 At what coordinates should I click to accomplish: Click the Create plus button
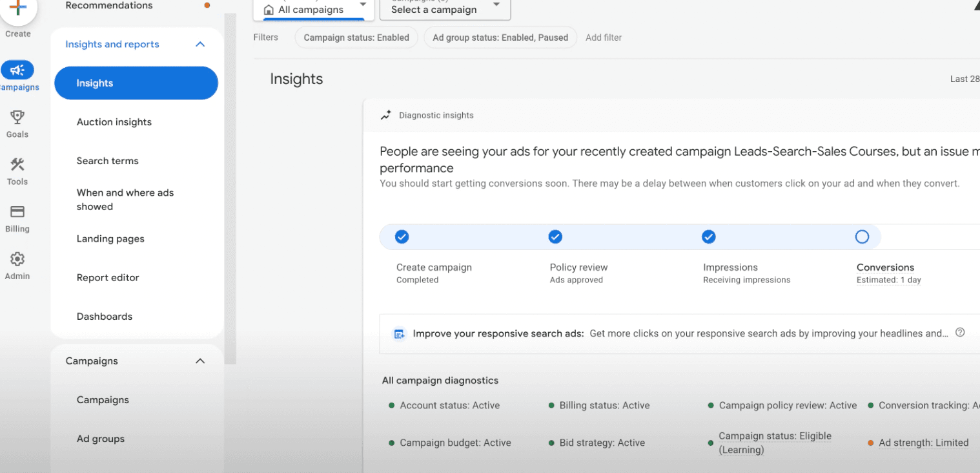point(18,8)
